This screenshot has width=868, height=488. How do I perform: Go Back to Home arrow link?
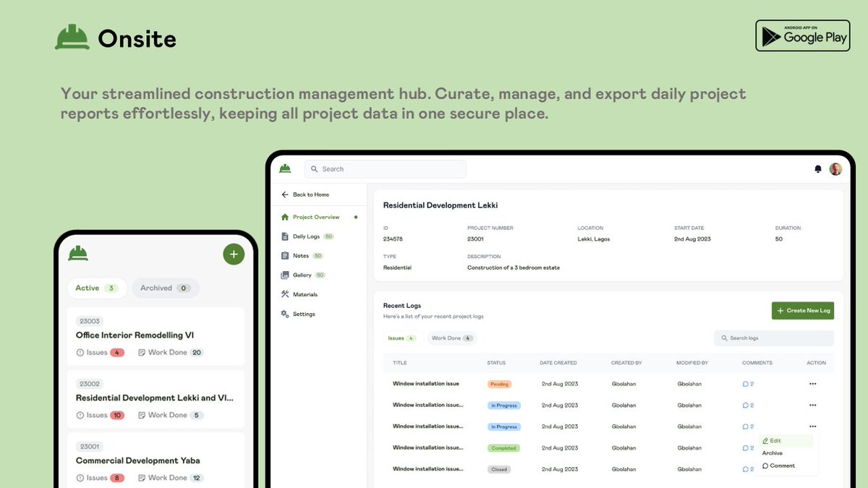tap(305, 194)
